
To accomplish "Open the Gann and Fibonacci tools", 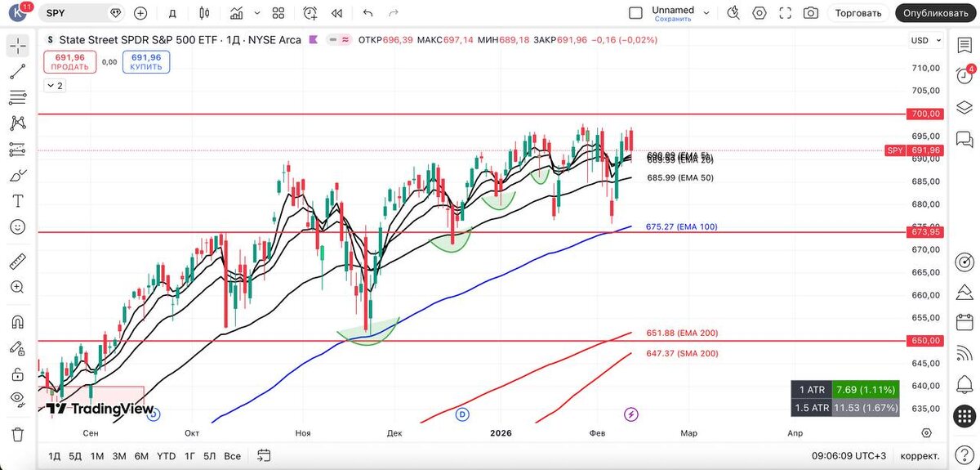I will (x=18, y=98).
